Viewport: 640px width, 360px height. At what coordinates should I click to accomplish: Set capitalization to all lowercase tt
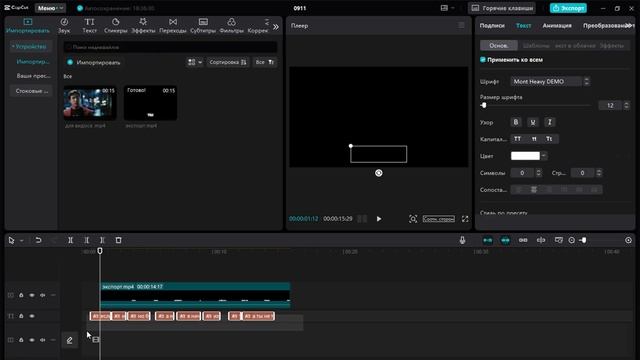click(x=534, y=139)
